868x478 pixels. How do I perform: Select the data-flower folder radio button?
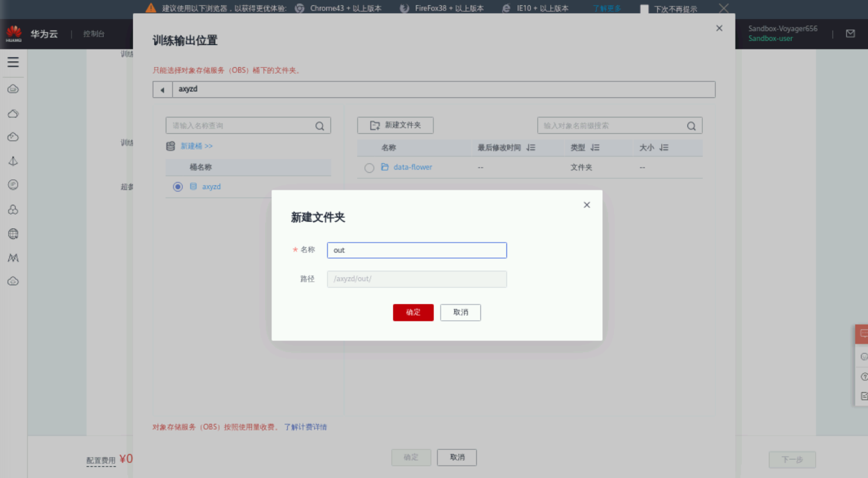(369, 168)
